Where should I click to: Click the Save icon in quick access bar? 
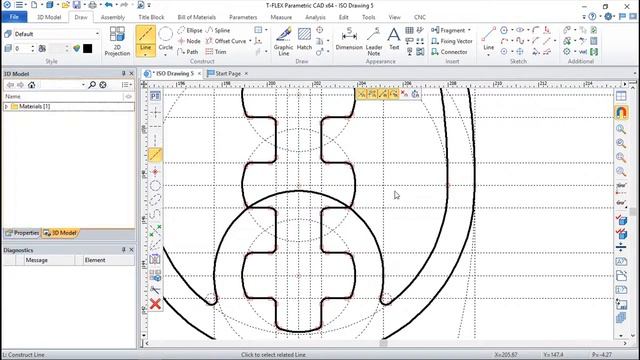point(77,5)
